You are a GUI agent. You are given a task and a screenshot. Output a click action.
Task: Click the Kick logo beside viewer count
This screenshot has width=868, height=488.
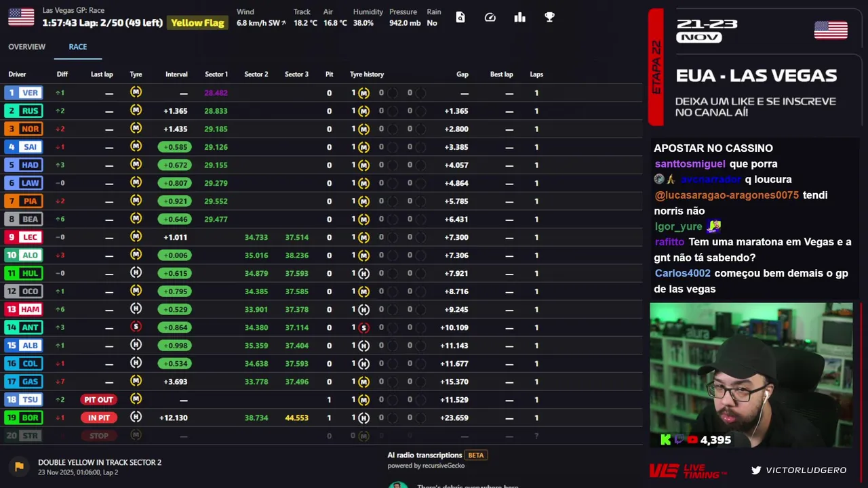666,440
